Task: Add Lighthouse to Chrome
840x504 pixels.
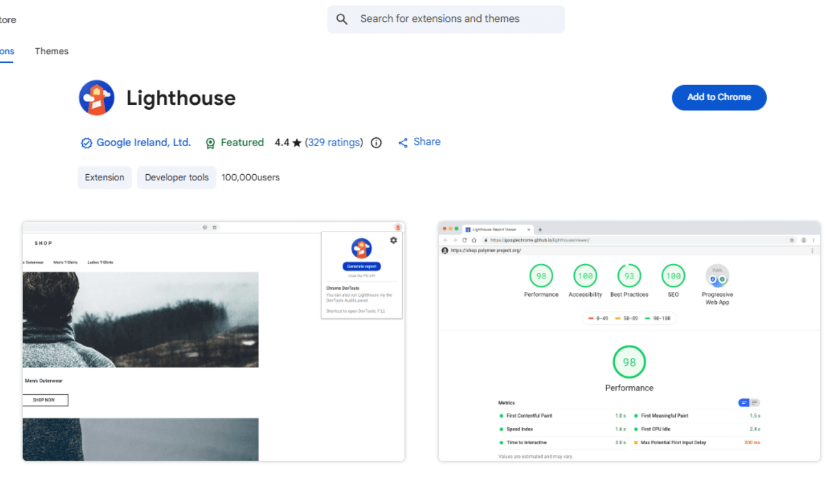Action: pyautogui.click(x=719, y=97)
